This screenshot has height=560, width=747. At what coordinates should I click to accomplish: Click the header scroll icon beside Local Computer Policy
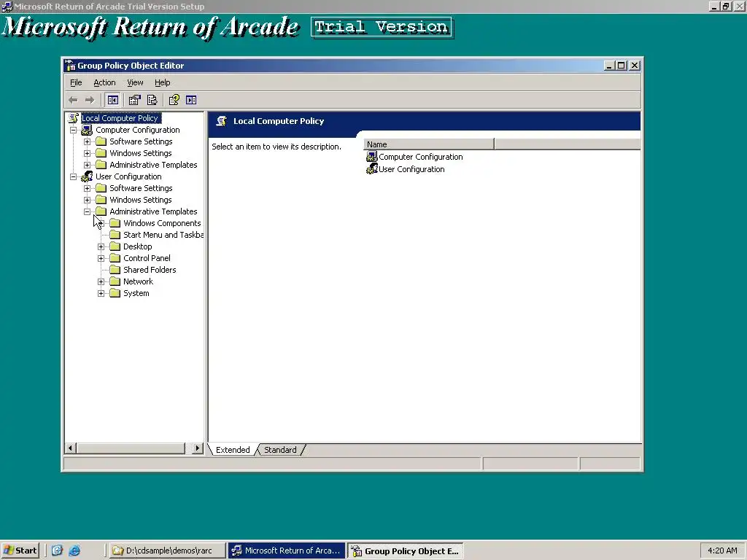(x=221, y=121)
